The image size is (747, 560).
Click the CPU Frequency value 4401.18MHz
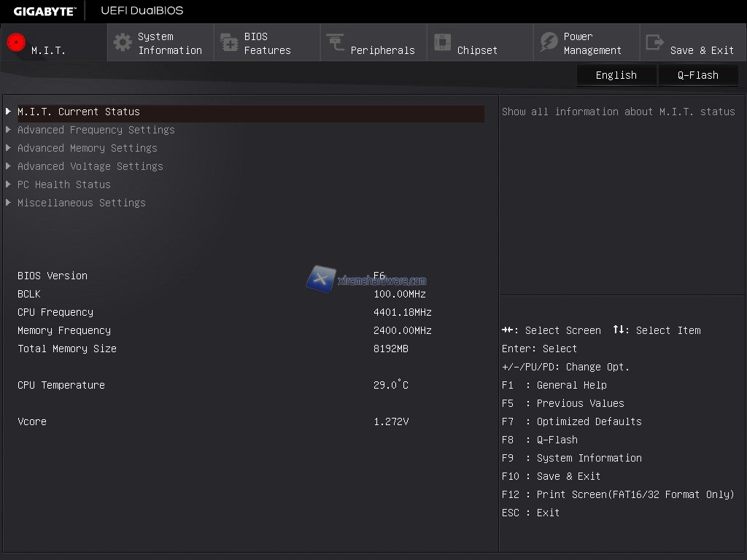click(x=402, y=312)
